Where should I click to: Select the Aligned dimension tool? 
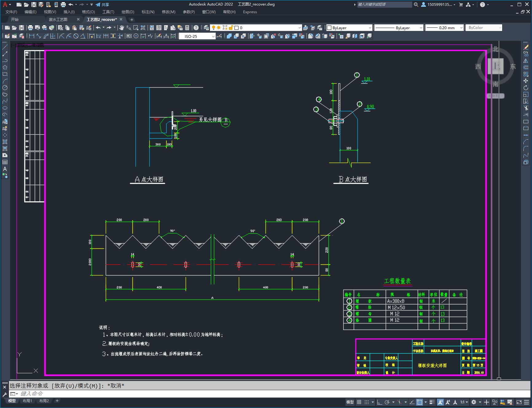pyautogui.click(x=39, y=36)
